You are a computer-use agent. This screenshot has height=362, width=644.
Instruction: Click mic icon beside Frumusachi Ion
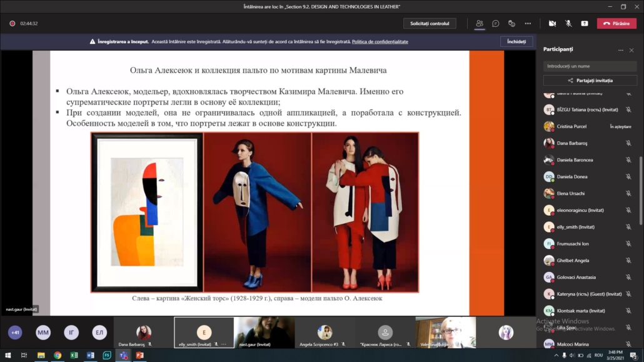point(628,244)
